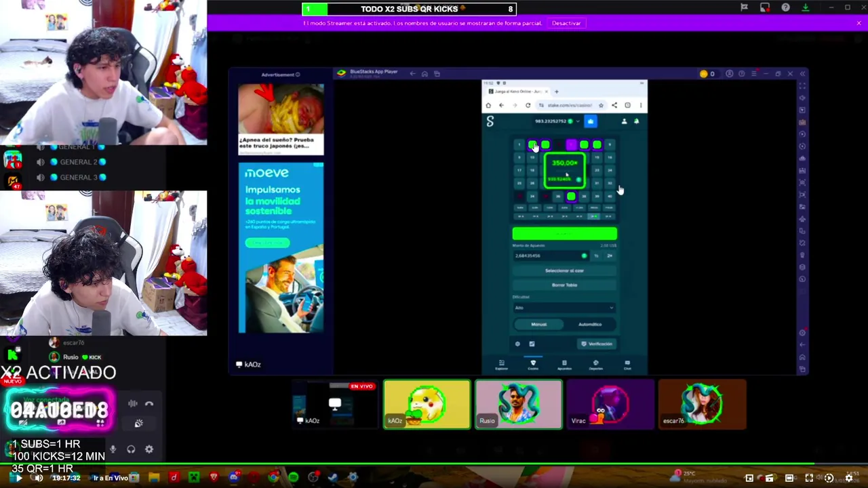This screenshot has height=488, width=868.
Task: Open the browser tab switcher
Action: tap(627, 105)
